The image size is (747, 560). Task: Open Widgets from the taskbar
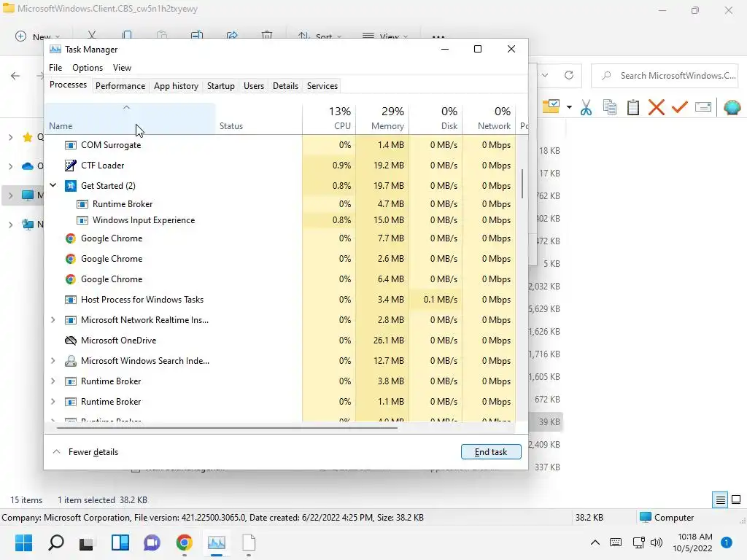tap(120, 542)
